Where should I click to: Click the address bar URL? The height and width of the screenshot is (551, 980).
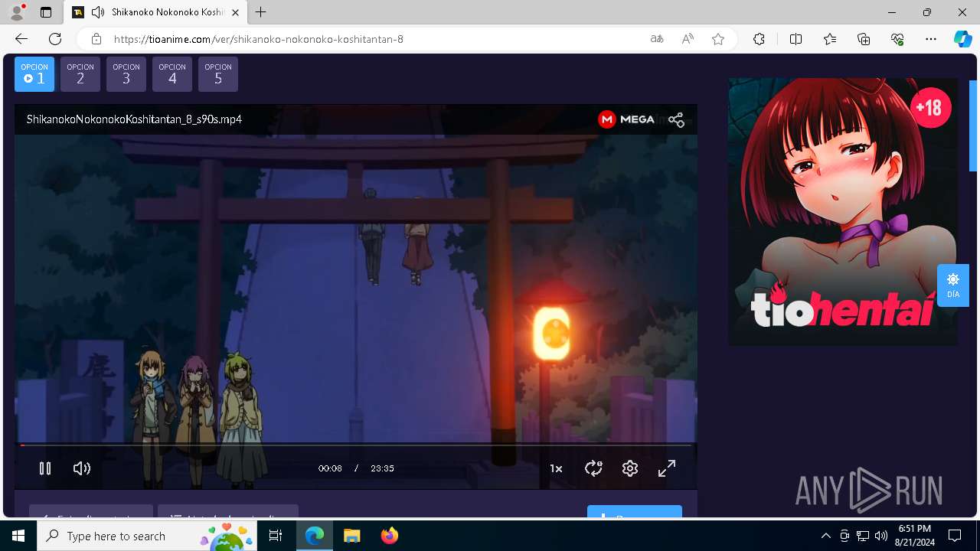click(x=259, y=39)
